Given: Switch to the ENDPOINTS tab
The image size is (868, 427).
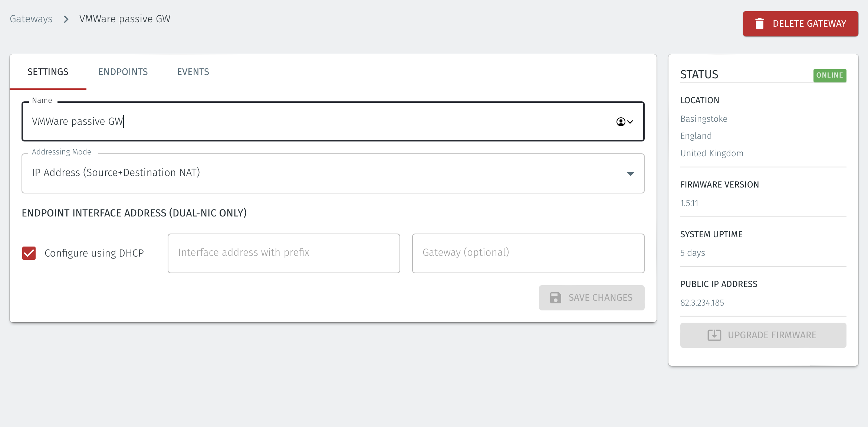Looking at the screenshot, I should 123,72.
